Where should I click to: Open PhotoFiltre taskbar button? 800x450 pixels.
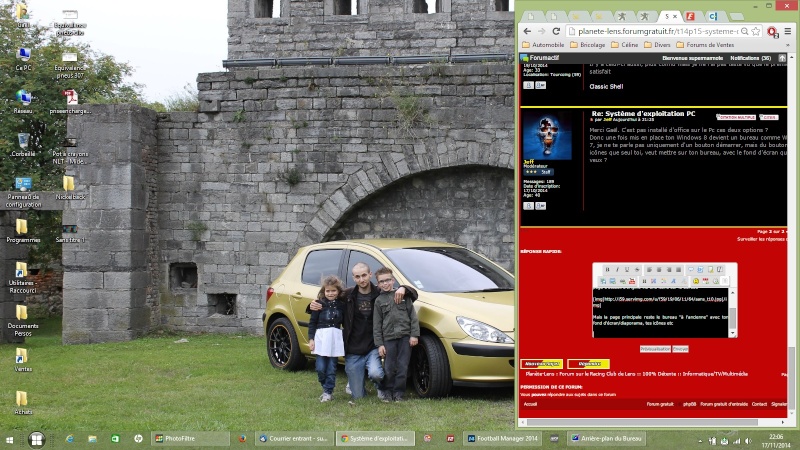coord(190,439)
